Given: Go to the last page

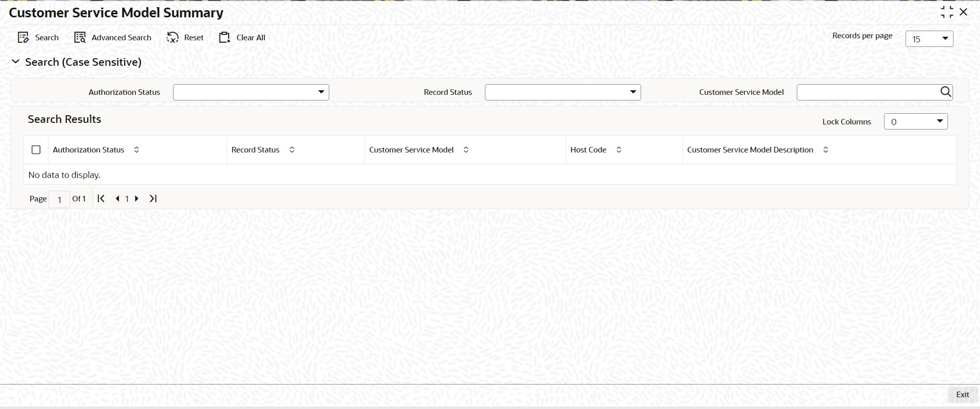Looking at the screenshot, I should tap(153, 198).
